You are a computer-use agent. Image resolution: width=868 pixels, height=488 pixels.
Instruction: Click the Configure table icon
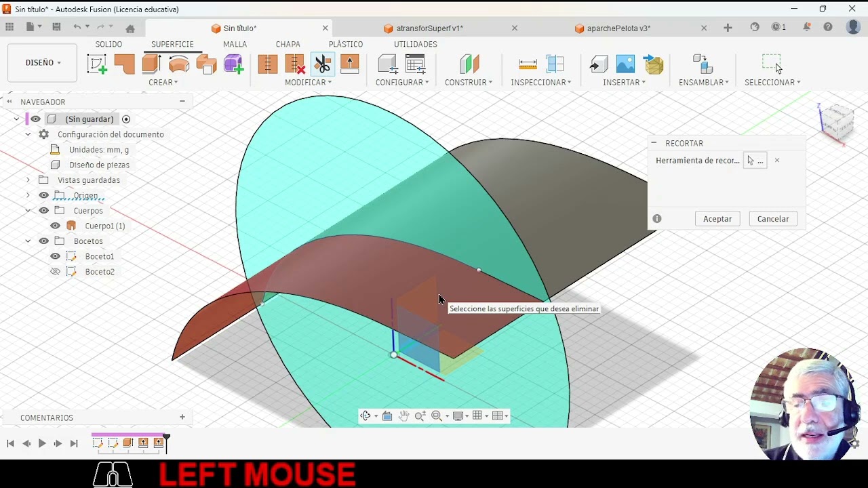click(x=415, y=64)
